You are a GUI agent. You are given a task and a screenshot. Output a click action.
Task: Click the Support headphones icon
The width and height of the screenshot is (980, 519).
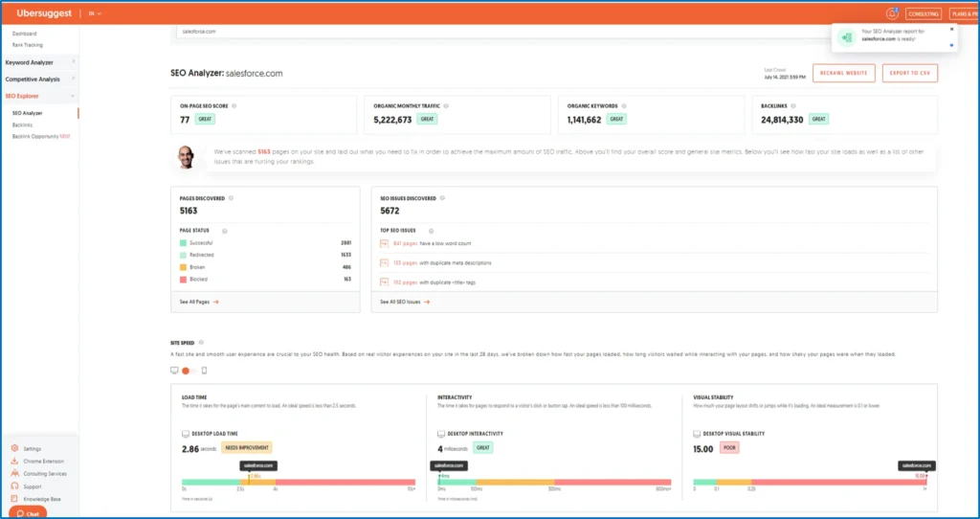pos(14,486)
